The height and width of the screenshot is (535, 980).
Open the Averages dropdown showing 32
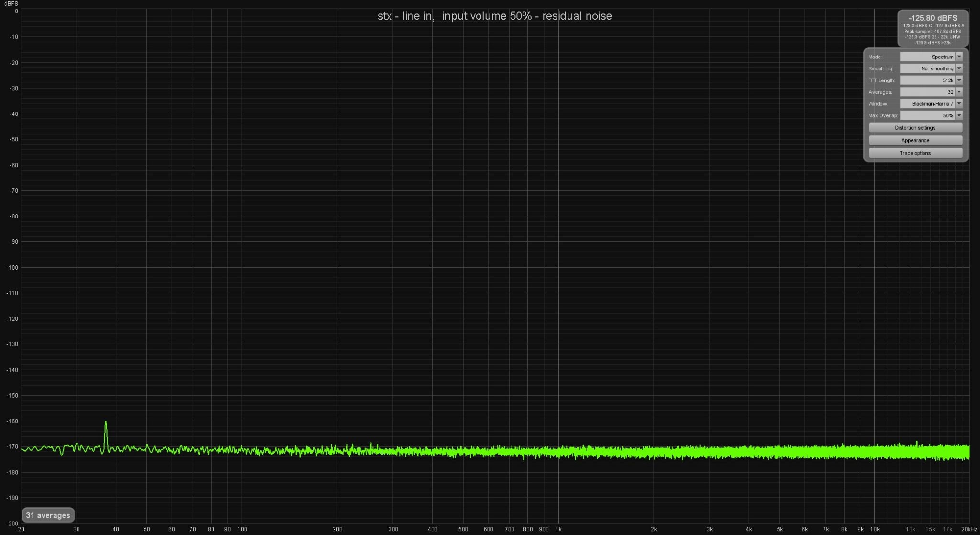pyautogui.click(x=931, y=92)
